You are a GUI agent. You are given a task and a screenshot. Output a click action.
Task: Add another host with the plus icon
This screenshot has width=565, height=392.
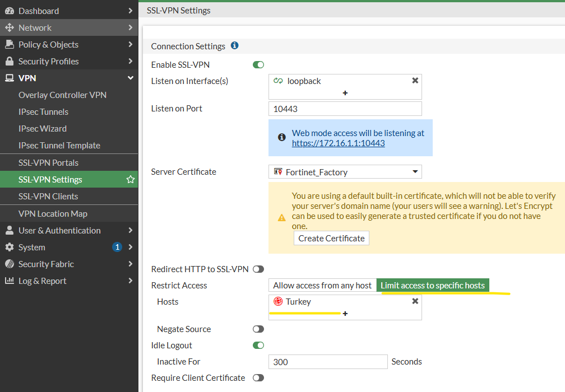coord(345,314)
